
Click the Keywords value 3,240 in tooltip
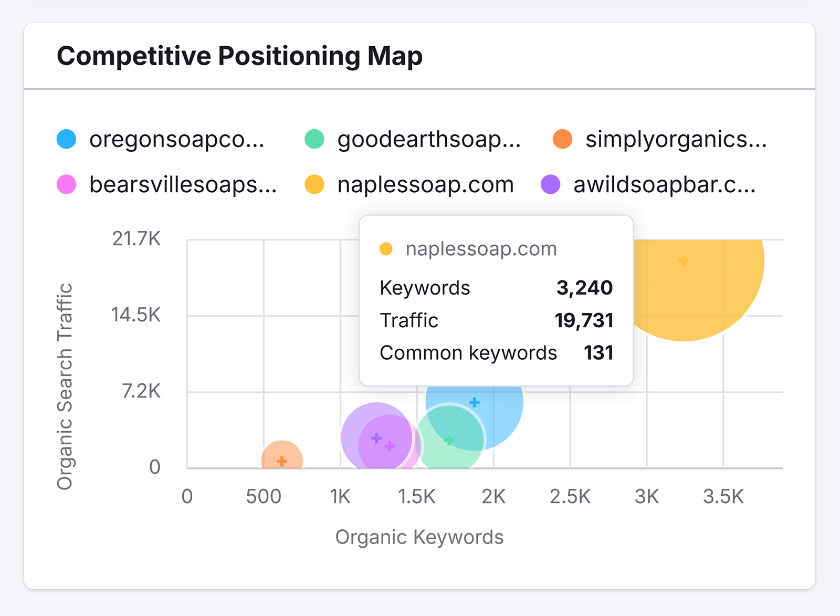tap(584, 288)
